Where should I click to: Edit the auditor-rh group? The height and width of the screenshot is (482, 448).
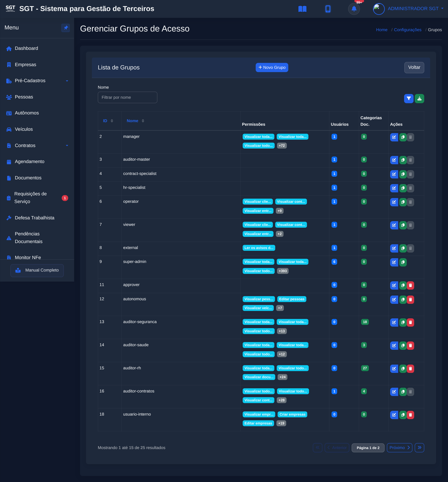pos(394,369)
